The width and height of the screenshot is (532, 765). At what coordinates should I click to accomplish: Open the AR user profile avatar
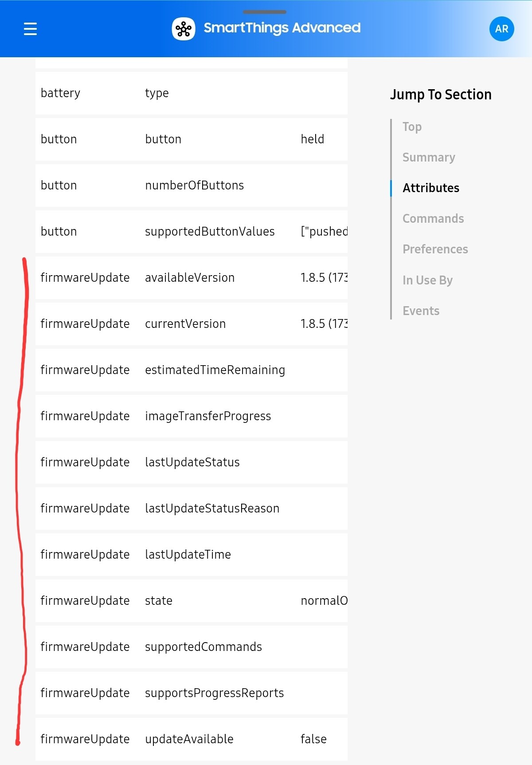click(x=501, y=29)
